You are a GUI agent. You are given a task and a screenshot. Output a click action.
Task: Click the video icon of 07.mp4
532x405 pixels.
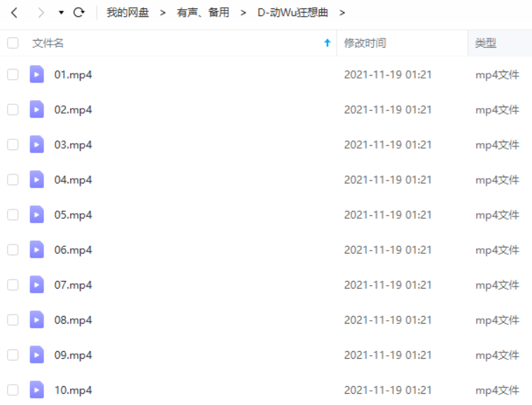[x=36, y=284]
